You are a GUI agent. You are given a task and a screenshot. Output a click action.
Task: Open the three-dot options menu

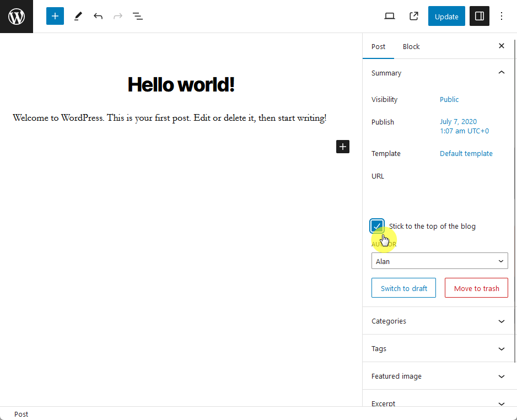[502, 16]
